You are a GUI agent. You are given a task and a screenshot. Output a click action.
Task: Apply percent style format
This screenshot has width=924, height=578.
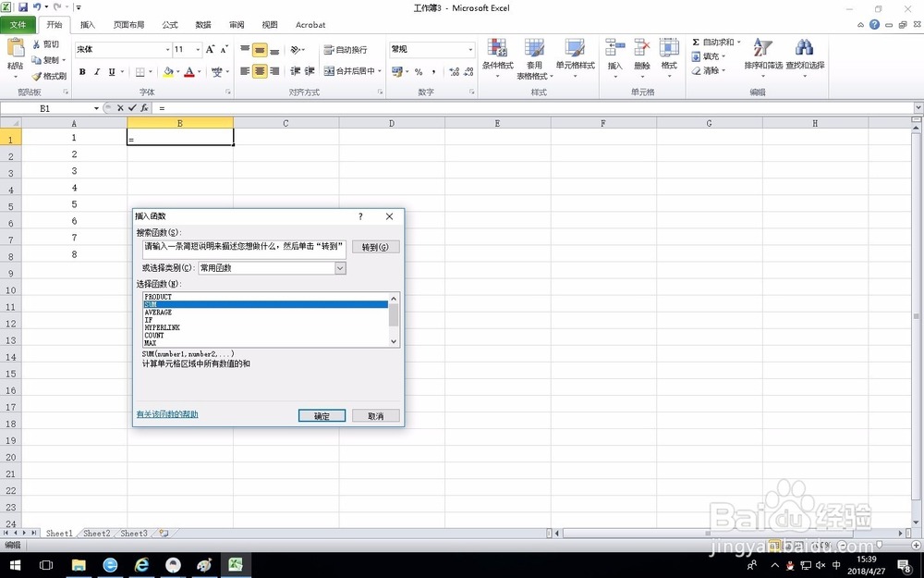coord(419,72)
